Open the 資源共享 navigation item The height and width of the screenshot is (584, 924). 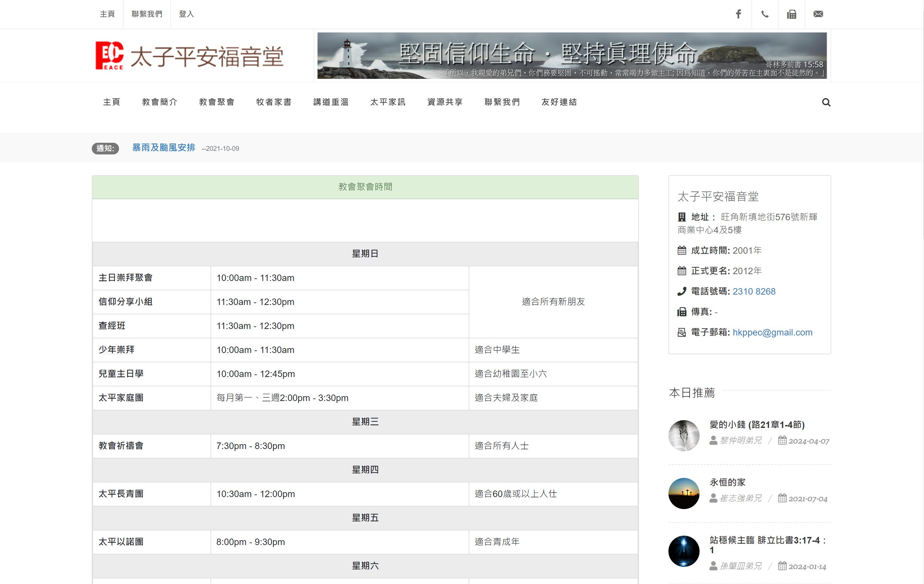tap(444, 102)
